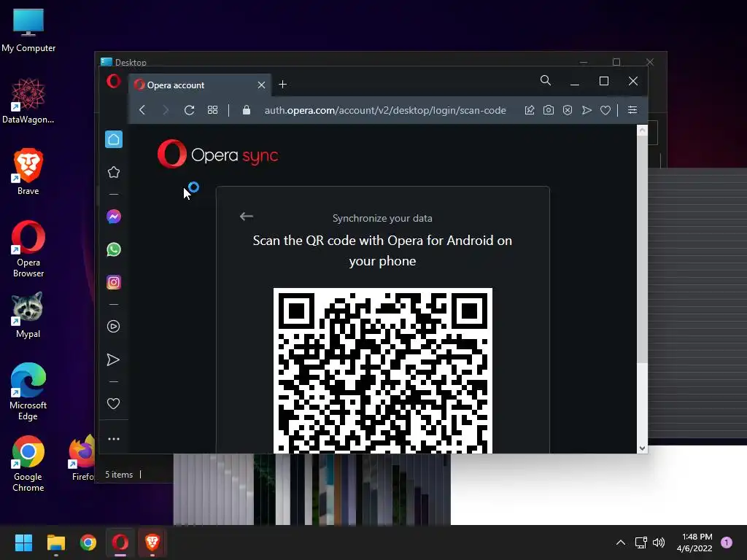Open a new tab with plus button
Screen dimensions: 747x560
coord(282,85)
